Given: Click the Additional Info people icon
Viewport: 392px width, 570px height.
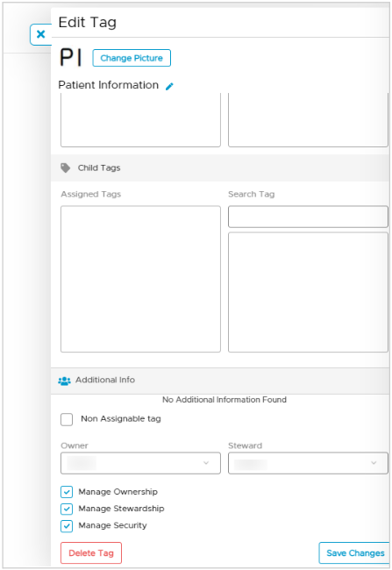Looking at the screenshot, I should pos(64,381).
